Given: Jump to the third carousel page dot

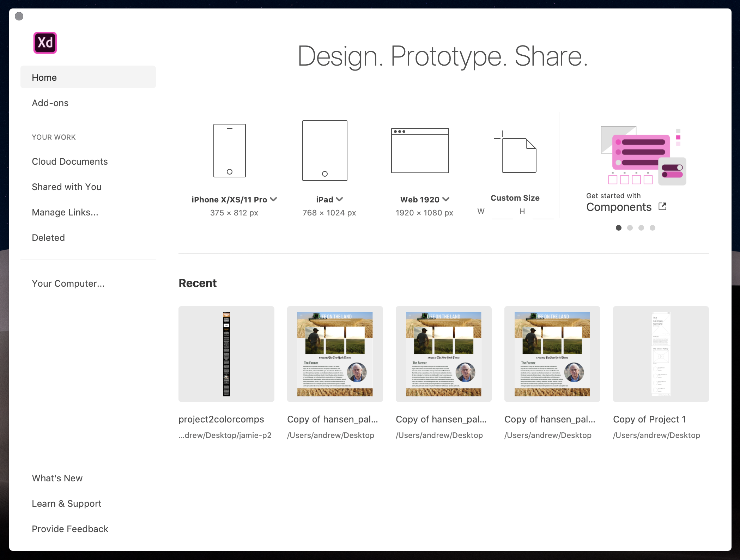Looking at the screenshot, I should tap(641, 228).
